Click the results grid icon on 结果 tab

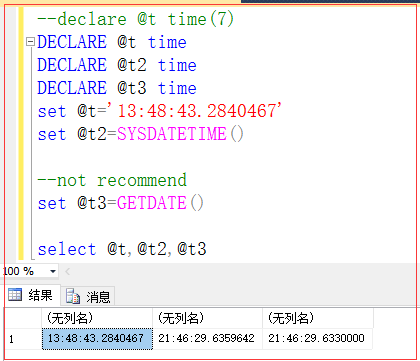15,295
